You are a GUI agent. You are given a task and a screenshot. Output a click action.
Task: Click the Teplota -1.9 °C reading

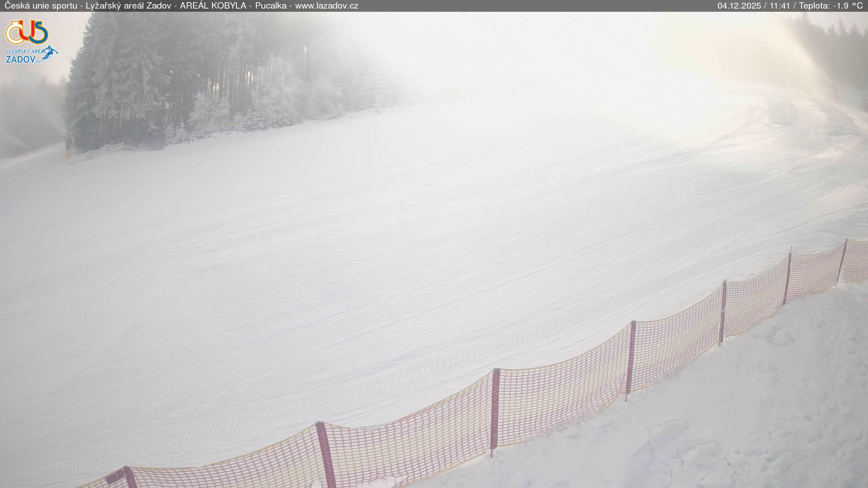click(830, 6)
